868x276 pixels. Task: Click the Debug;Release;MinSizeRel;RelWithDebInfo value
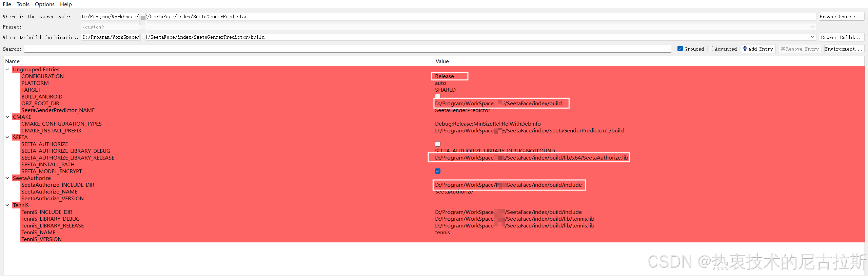(x=488, y=124)
